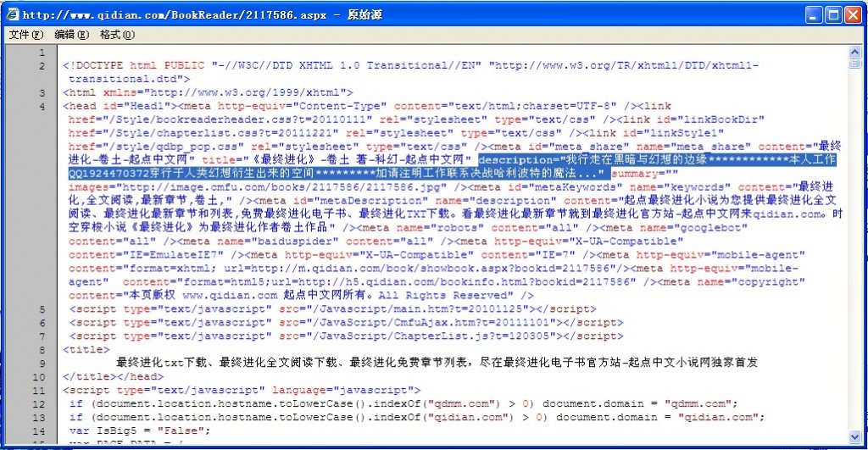The width and height of the screenshot is (868, 450).
Task: Click the baiduspider meta name
Action: (294, 242)
